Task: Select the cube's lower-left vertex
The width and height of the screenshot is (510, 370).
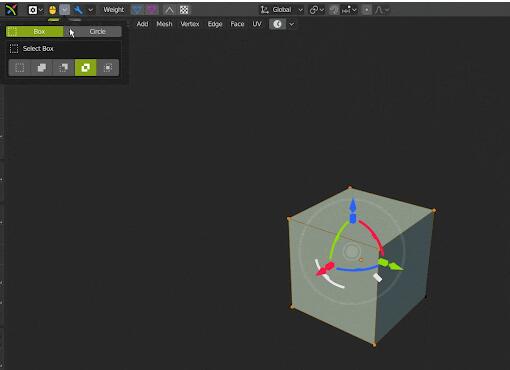Action: (292, 307)
